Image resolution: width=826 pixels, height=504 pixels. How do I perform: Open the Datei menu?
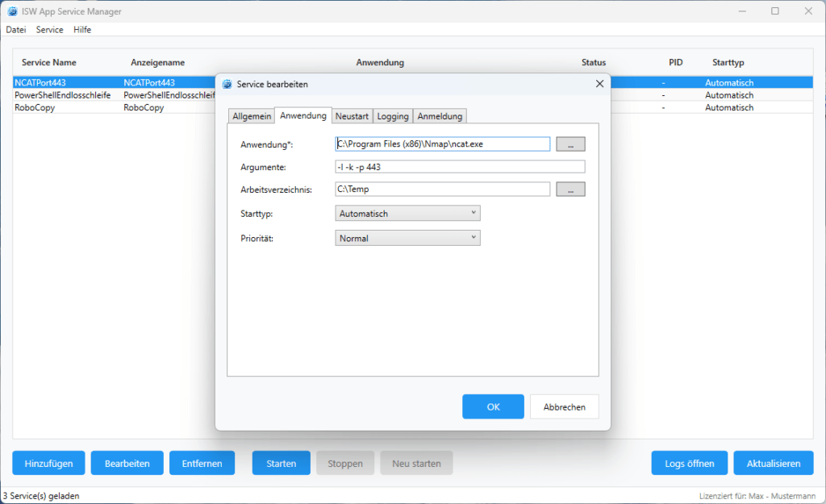click(15, 29)
